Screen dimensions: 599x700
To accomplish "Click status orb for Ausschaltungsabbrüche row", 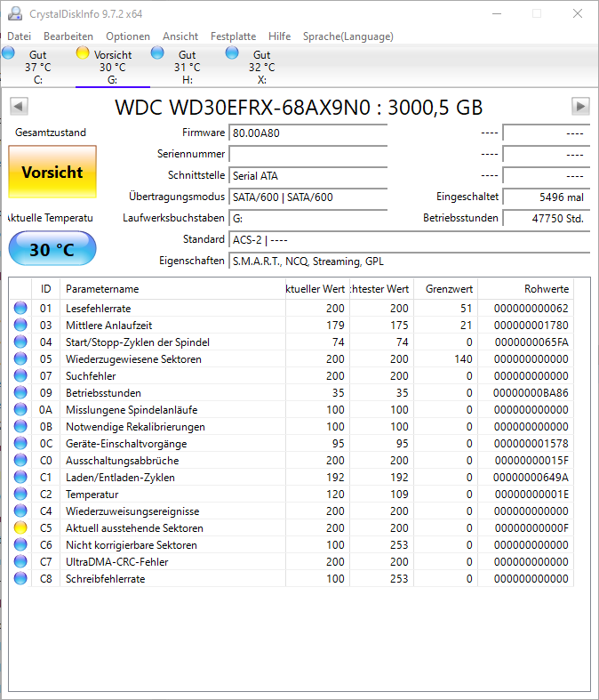I will click(20, 460).
